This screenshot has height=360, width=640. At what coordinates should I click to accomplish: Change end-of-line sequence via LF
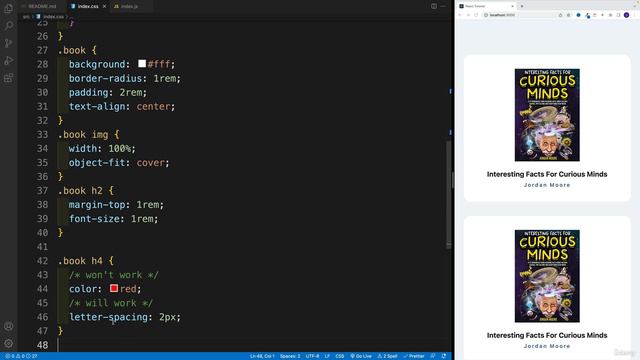coord(327,356)
